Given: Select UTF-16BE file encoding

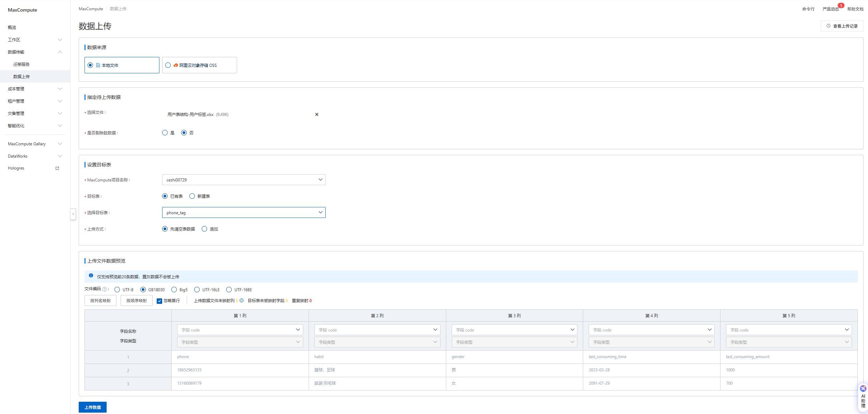Looking at the screenshot, I should [229, 290].
